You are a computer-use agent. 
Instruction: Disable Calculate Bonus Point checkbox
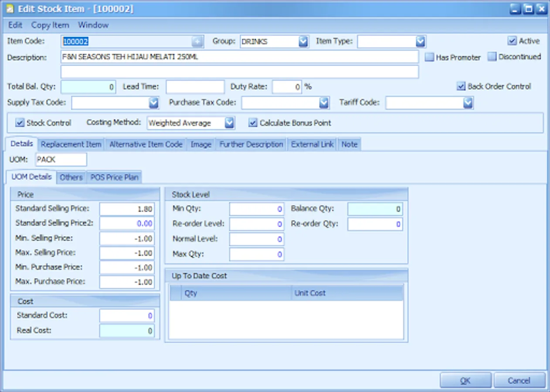[x=253, y=123]
